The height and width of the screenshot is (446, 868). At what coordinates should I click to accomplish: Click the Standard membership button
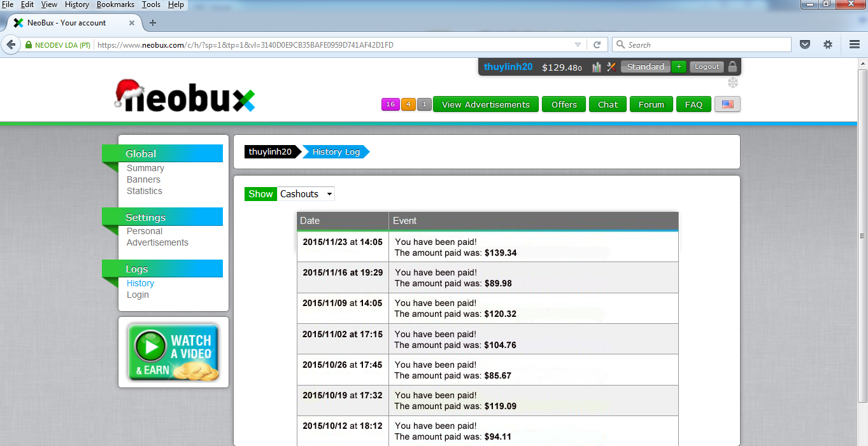click(646, 67)
